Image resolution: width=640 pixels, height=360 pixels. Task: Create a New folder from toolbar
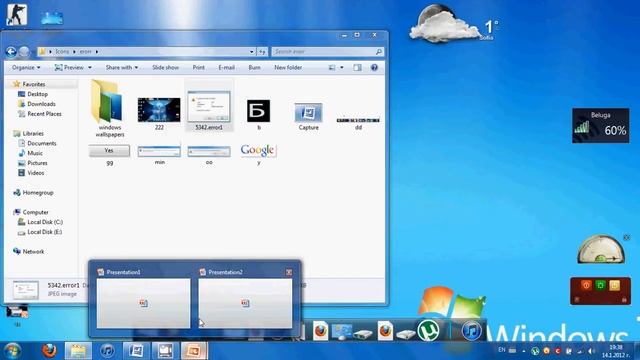click(288, 68)
